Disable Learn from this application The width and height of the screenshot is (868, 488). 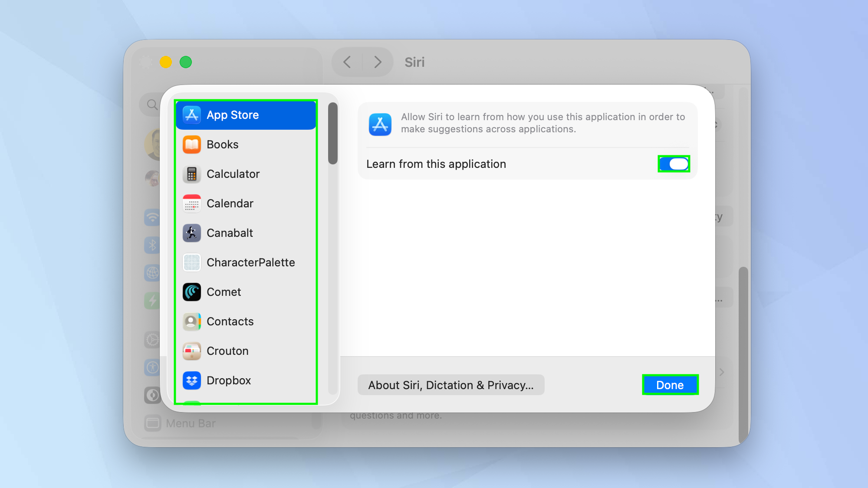[674, 164]
